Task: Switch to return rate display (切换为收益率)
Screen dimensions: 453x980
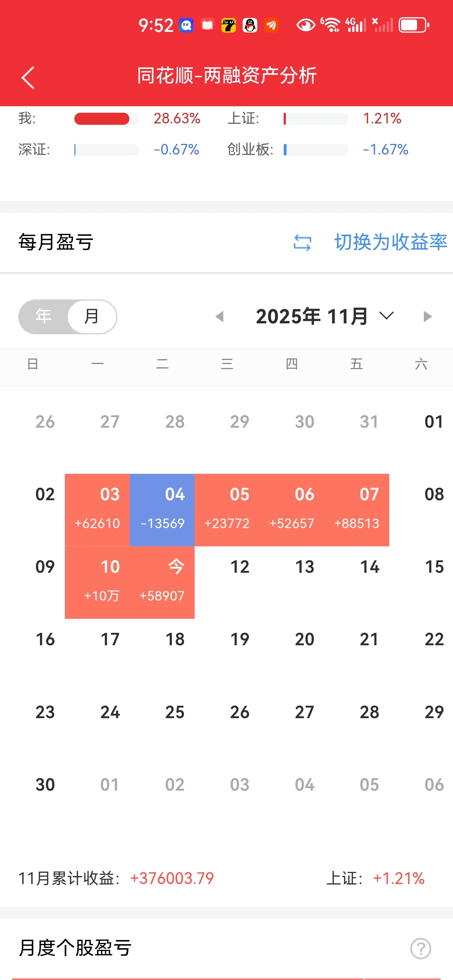Action: click(390, 242)
